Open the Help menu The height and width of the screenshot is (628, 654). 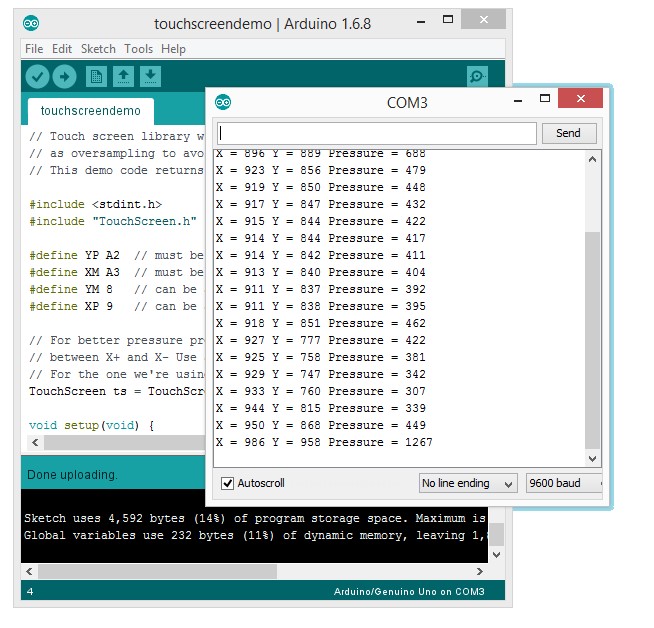[173, 49]
